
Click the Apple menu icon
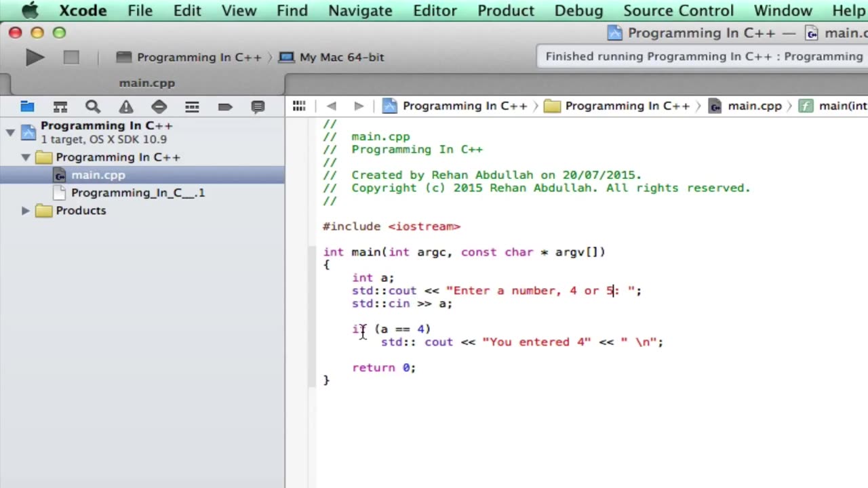coord(30,11)
